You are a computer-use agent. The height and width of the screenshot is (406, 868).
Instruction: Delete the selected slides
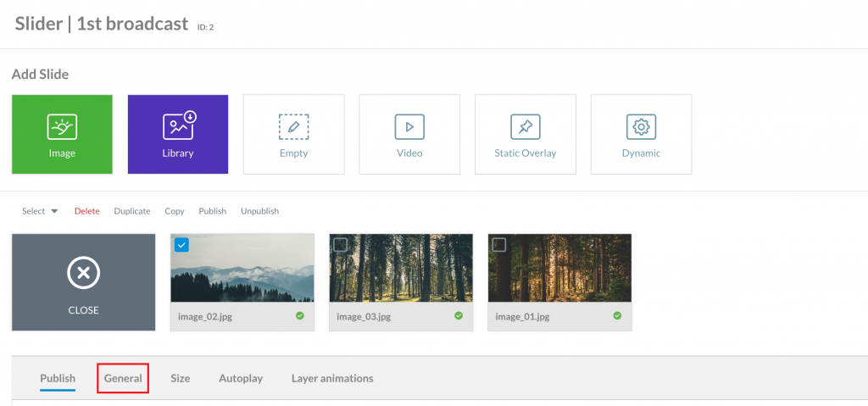pos(87,211)
